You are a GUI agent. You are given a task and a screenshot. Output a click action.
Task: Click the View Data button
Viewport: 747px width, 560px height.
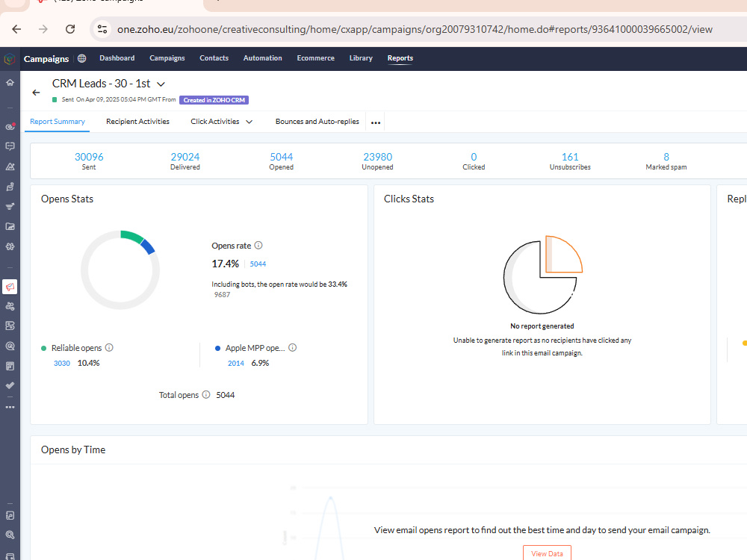click(547, 553)
